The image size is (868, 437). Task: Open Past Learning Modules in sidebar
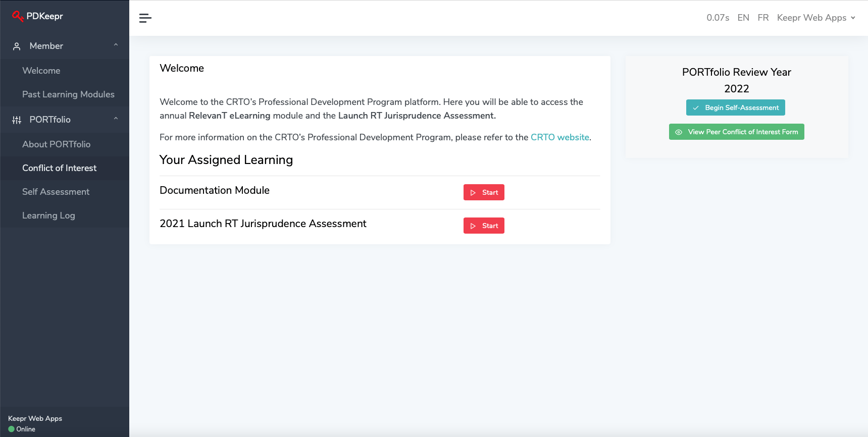[68, 94]
